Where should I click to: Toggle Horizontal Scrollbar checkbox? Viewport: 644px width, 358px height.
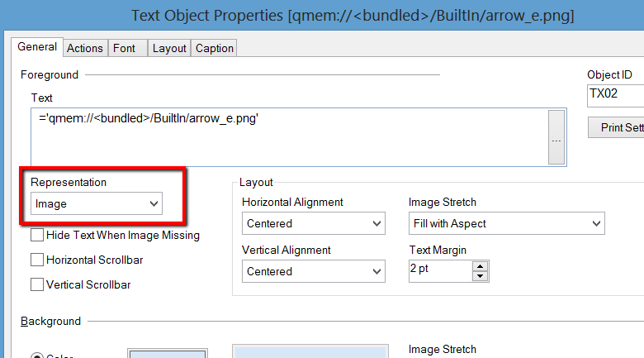[37, 260]
